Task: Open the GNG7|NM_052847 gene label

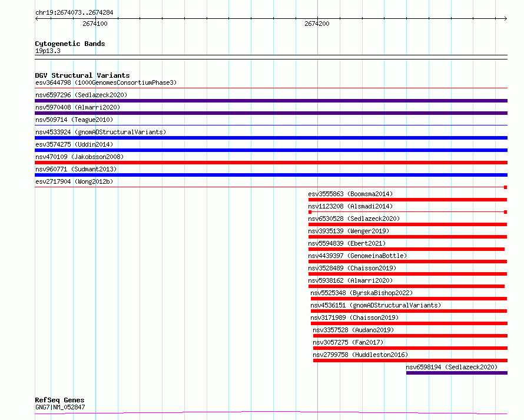Action: coord(60,407)
